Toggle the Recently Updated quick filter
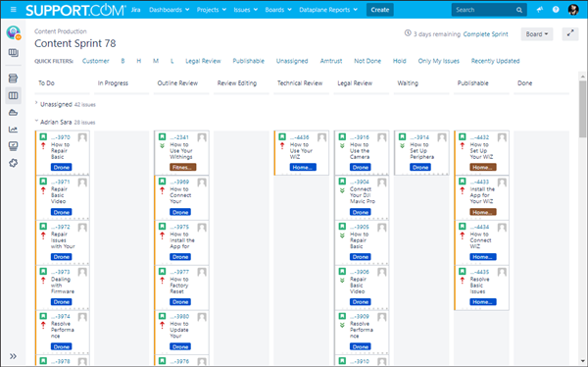 click(x=495, y=61)
